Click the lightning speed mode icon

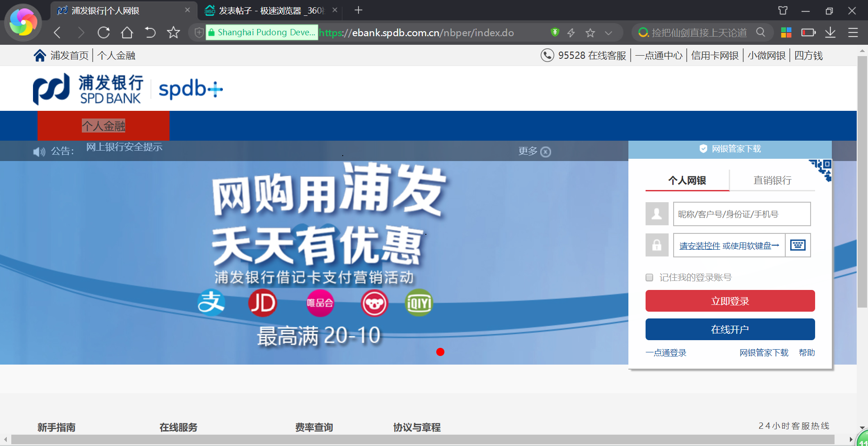click(571, 33)
